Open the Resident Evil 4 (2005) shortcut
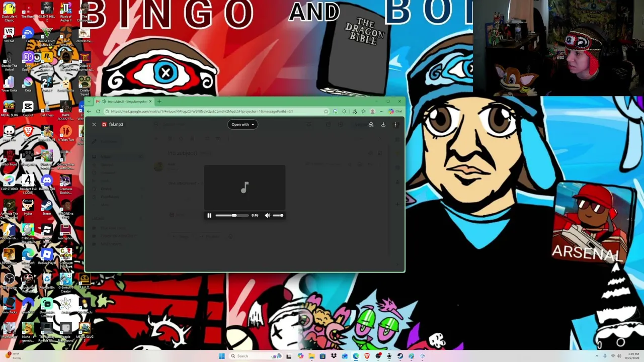Image resolution: width=644 pixels, height=362 pixels. tap(28, 184)
